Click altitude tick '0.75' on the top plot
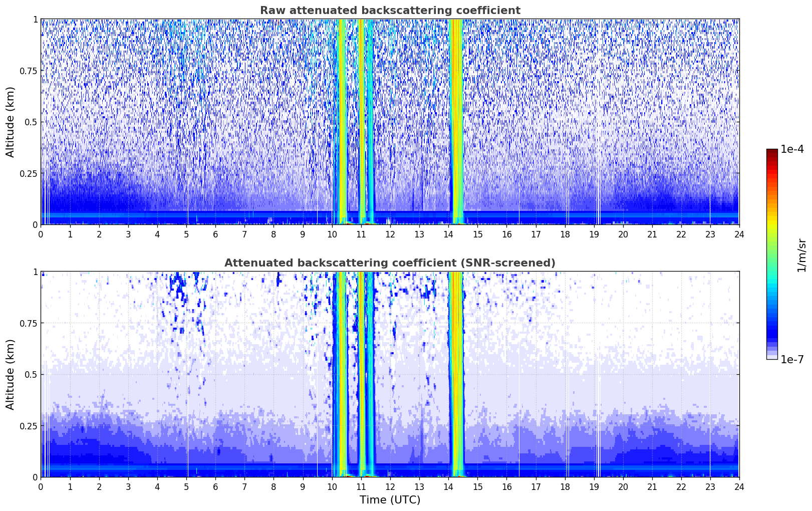The height and width of the screenshot is (511, 812). [29, 71]
